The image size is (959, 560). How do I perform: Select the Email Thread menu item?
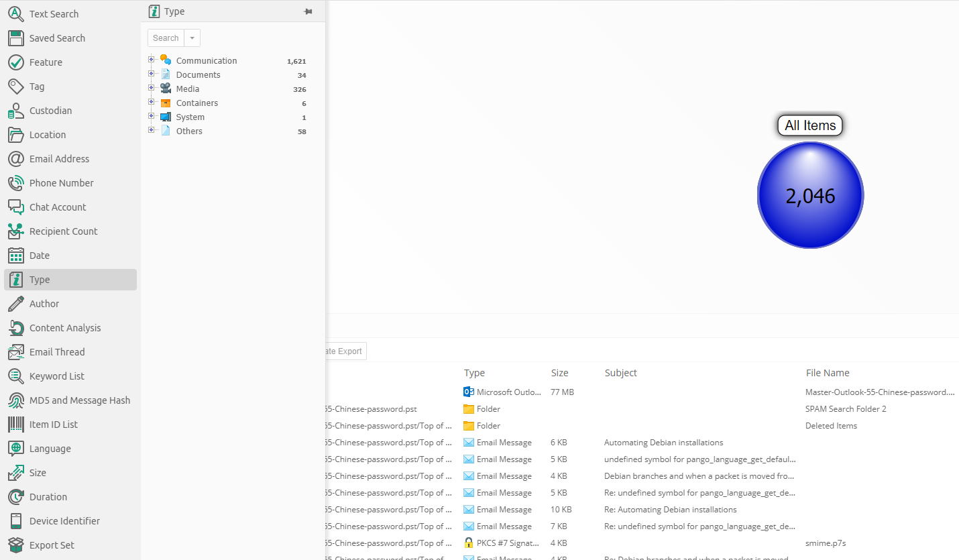click(57, 352)
